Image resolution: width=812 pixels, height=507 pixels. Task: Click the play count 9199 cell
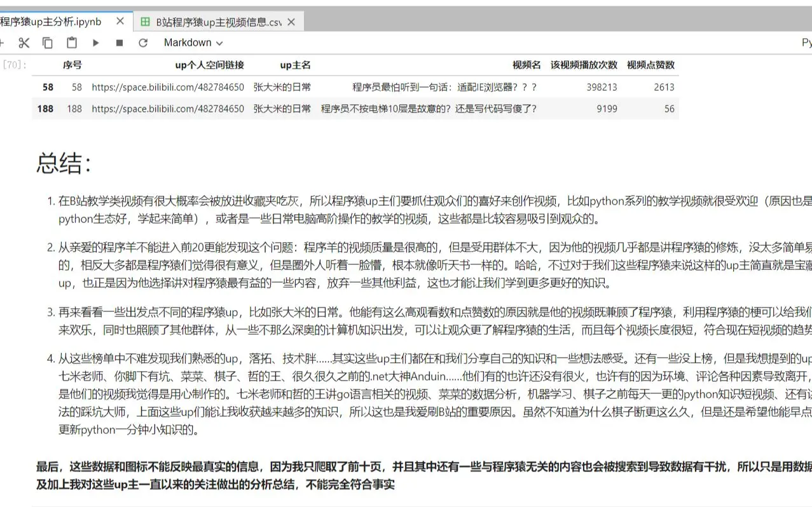click(607, 109)
